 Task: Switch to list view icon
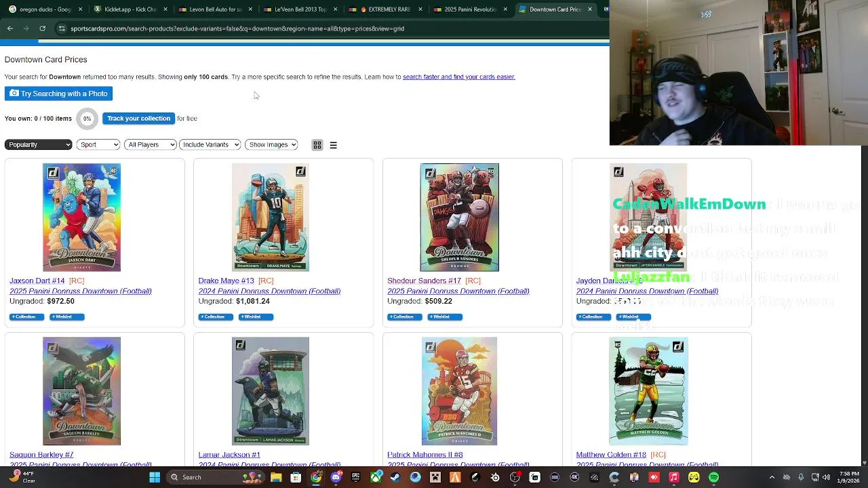tap(333, 145)
